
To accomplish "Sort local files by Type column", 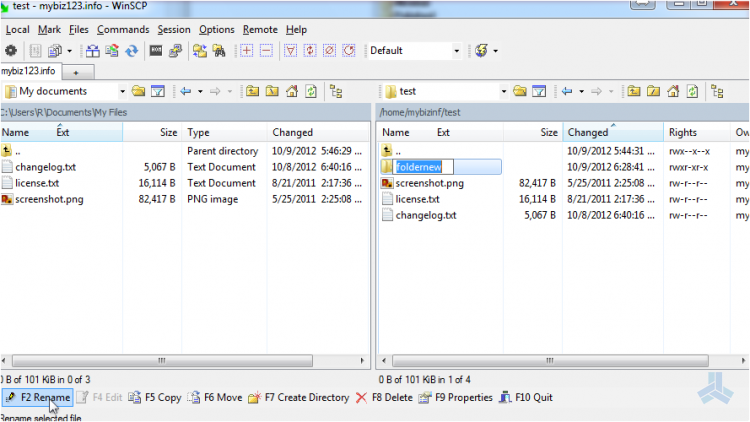I will 224,133.
